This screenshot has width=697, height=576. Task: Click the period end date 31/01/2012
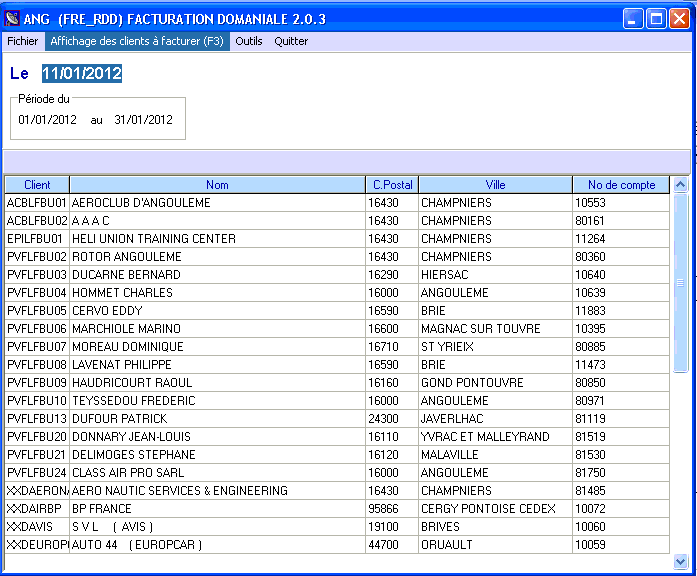coord(143,120)
